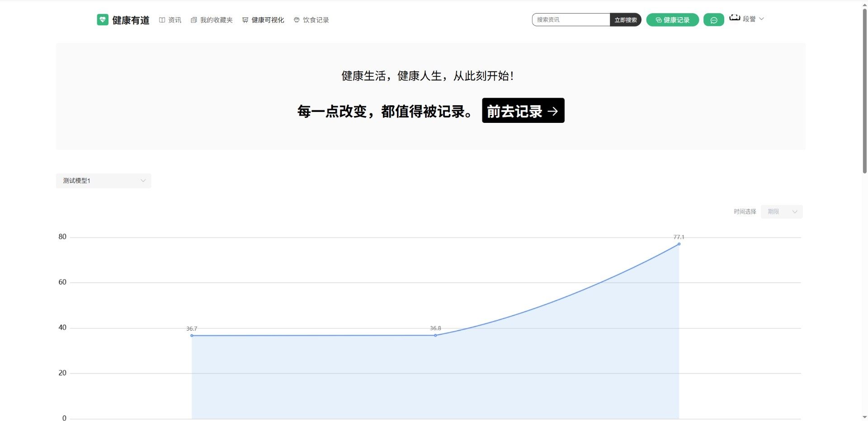Click the 时间选择 label text
The image size is (868, 421).
(x=745, y=211)
